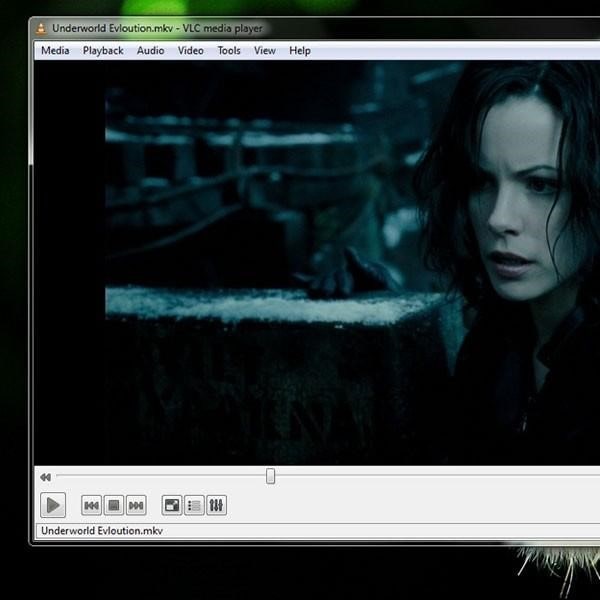Expand the Audio menu
This screenshot has height=600, width=600.
coord(150,51)
